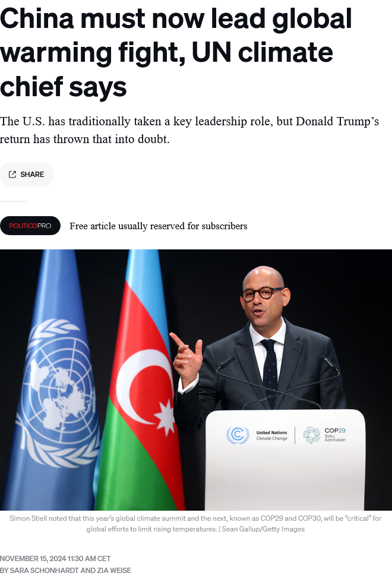The height and width of the screenshot is (576, 392).
Task: Click the photo caption about Simon Stiell
Action: 195,524
